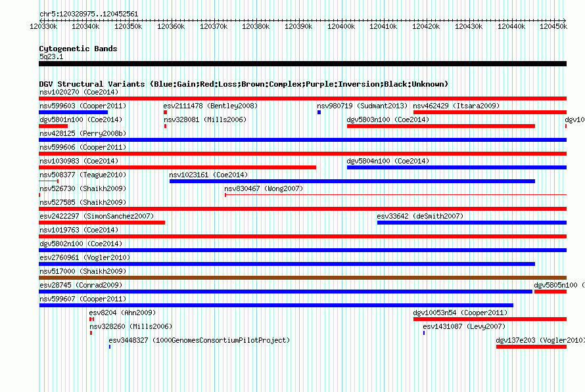Click the esv8204 (Ahn2009) label
This screenshot has height=392, width=585.
tap(122, 313)
